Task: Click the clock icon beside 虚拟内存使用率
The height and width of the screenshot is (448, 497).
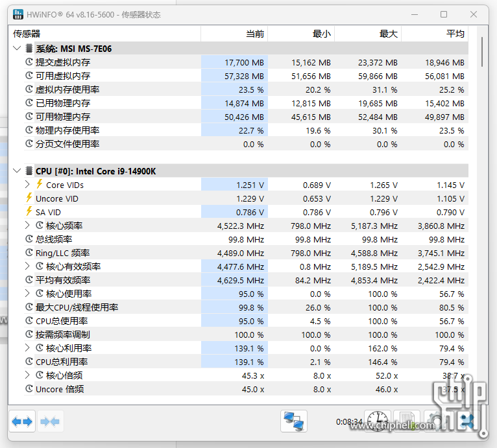Action: tap(29, 89)
